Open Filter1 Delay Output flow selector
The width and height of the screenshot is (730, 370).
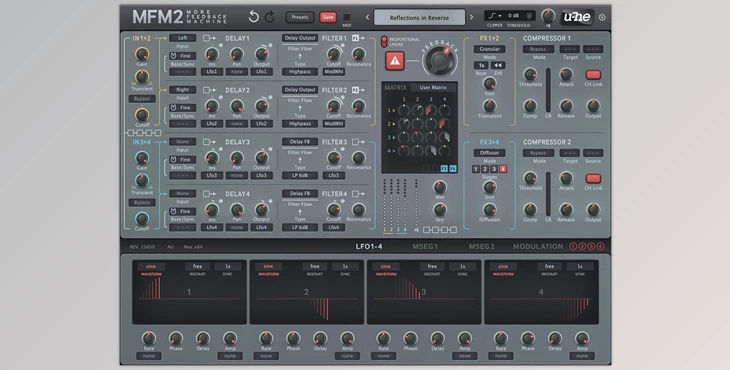pyautogui.click(x=300, y=38)
